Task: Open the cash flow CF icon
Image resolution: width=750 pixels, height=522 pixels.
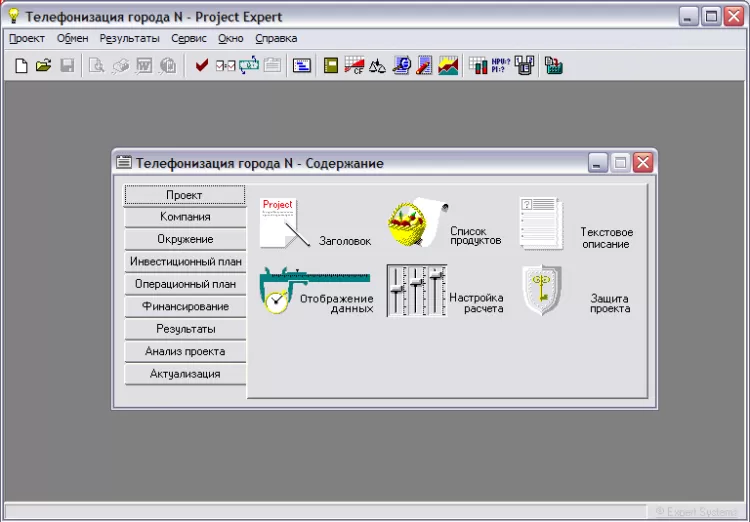Action: (354, 65)
